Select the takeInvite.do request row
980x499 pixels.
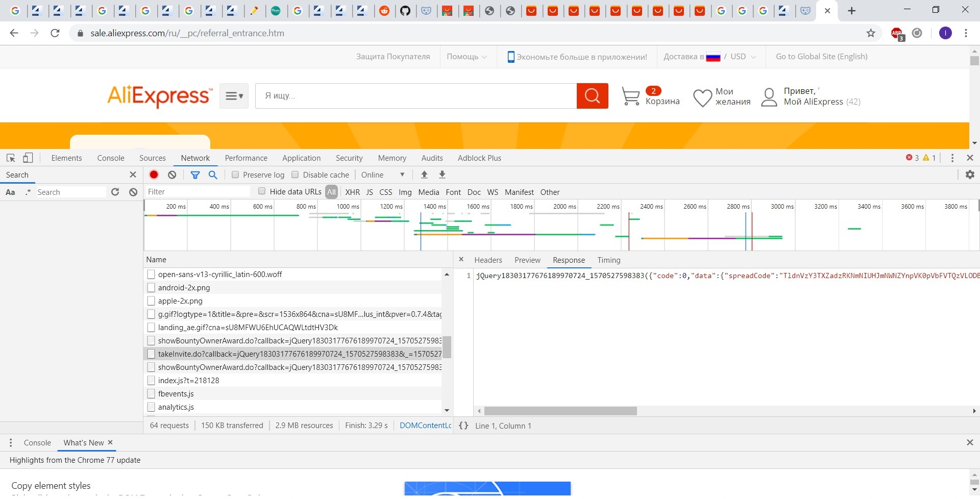click(293, 354)
